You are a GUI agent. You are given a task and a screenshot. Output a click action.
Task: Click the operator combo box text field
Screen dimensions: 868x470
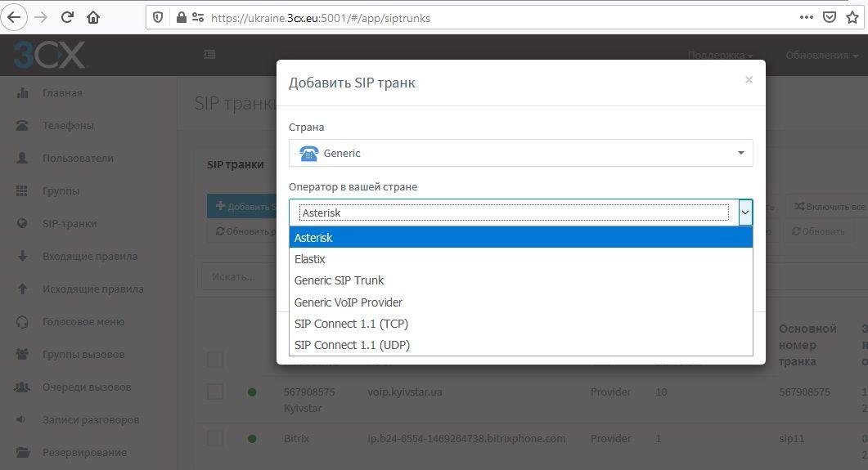[514, 213]
